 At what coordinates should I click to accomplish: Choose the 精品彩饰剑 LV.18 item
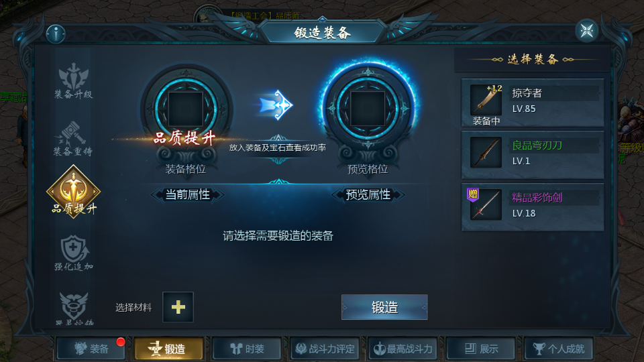[x=533, y=207]
